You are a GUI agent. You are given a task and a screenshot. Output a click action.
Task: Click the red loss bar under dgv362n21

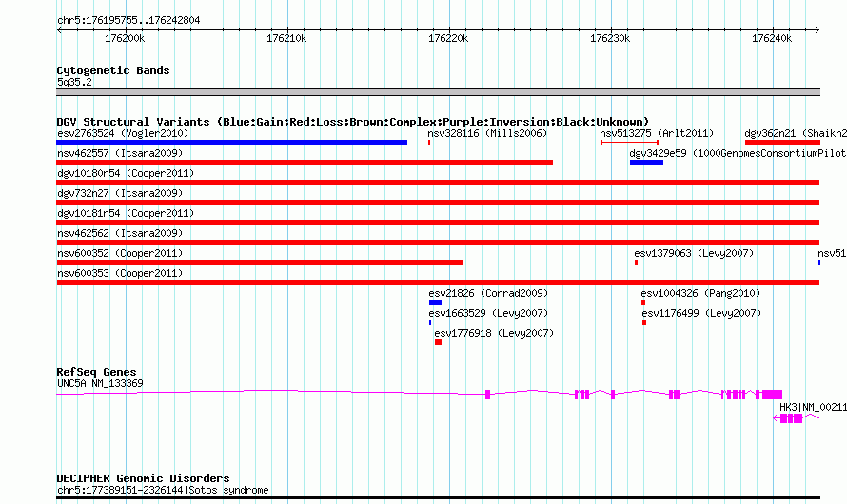[x=782, y=143]
